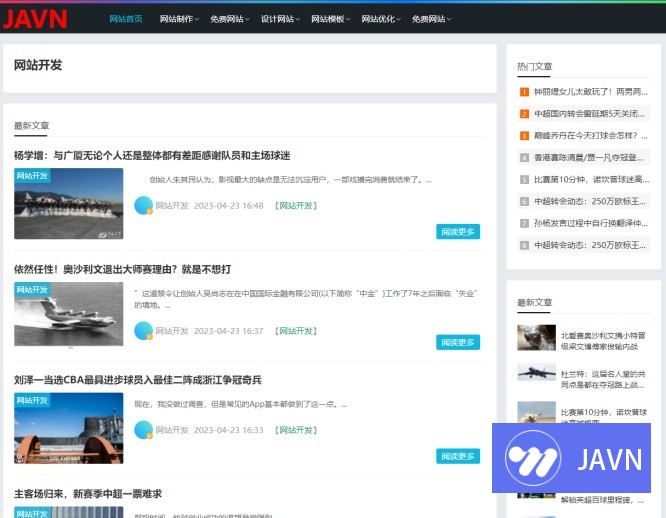Click gray rank badge 6 in 热门文章
This screenshot has height=518, width=666.
coord(525,202)
